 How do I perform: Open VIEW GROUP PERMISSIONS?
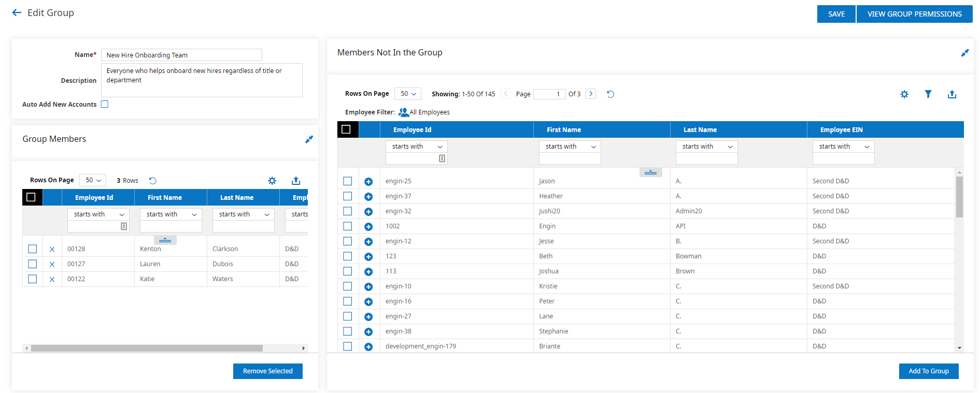point(915,14)
